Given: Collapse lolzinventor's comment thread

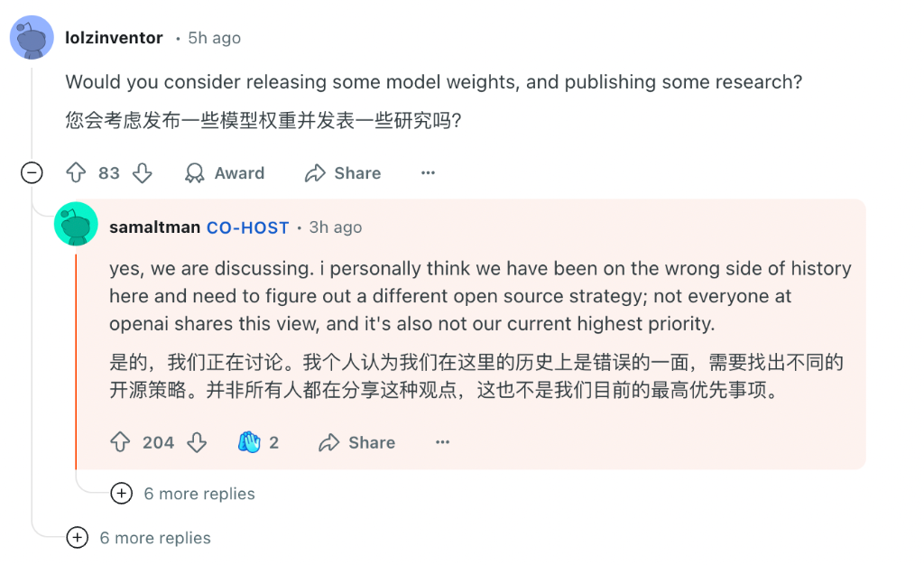Looking at the screenshot, I should 32,172.
